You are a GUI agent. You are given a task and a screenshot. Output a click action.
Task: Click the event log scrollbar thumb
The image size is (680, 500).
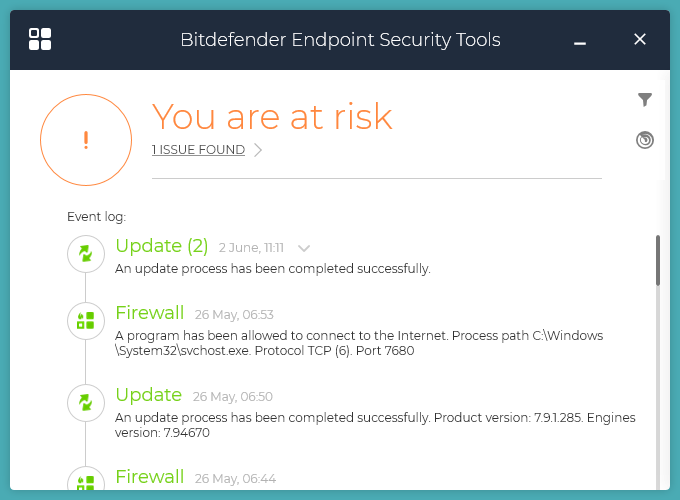click(x=657, y=260)
